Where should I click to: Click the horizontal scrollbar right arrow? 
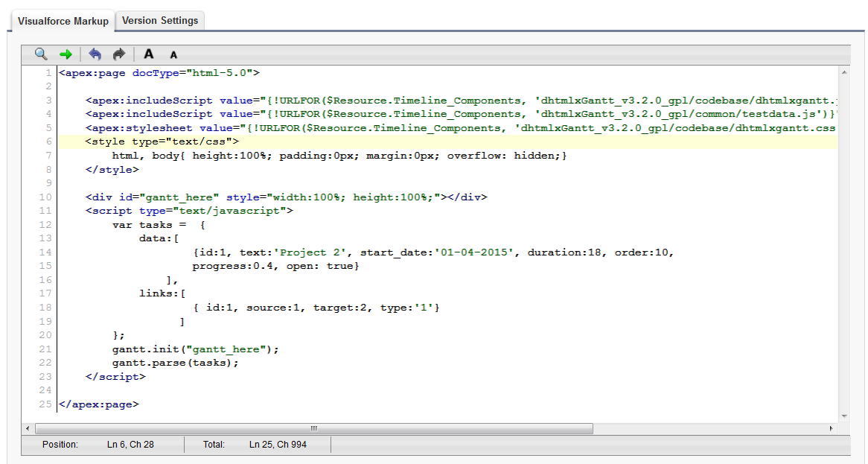[x=831, y=428]
